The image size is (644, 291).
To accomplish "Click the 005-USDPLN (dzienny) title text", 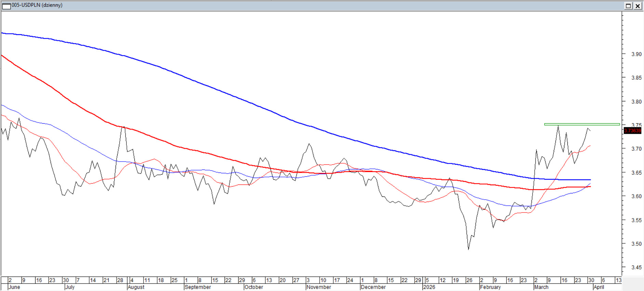I will tap(37, 5).
